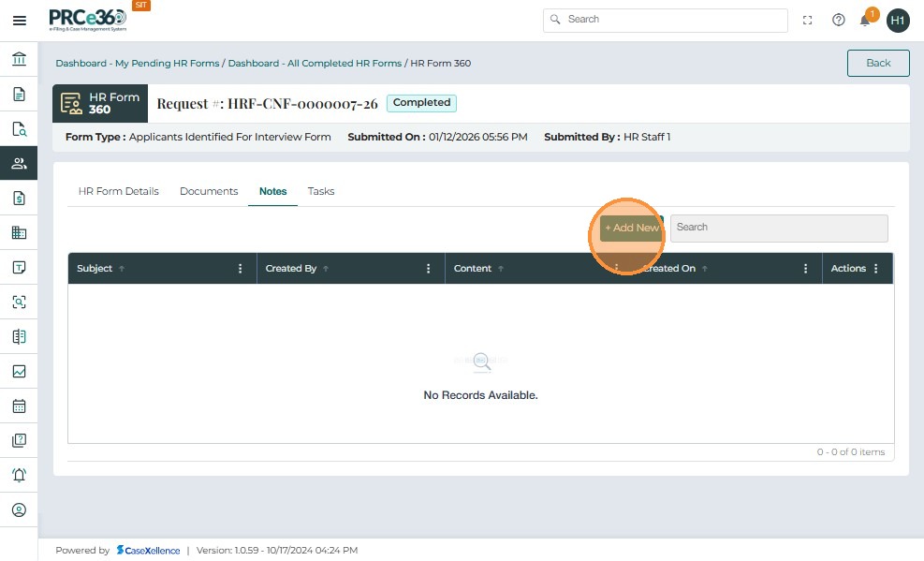Open the chart reports sidebar icon
The width and height of the screenshot is (924, 561).
[x=19, y=371]
